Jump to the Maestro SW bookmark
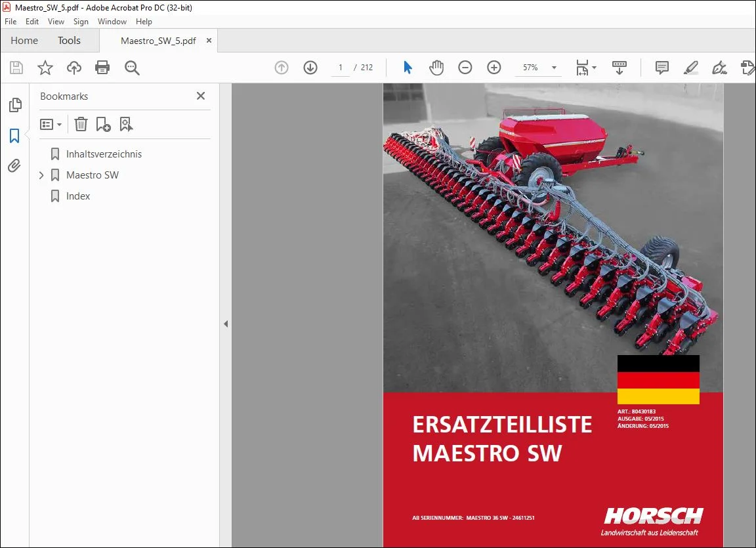This screenshot has width=756, height=548. click(92, 175)
